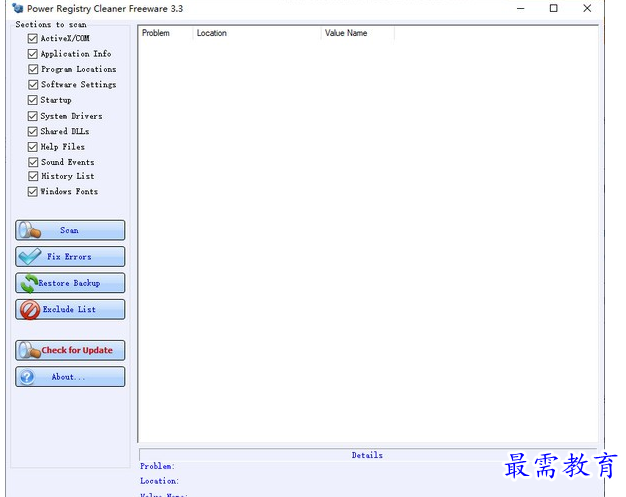
Task: Open the About dialog button
Action: click(70, 377)
